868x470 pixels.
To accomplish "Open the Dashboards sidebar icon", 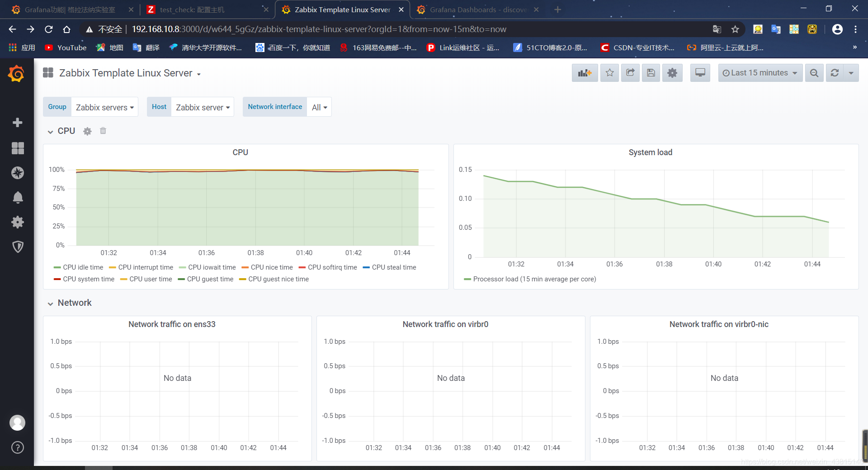I will coord(18,148).
